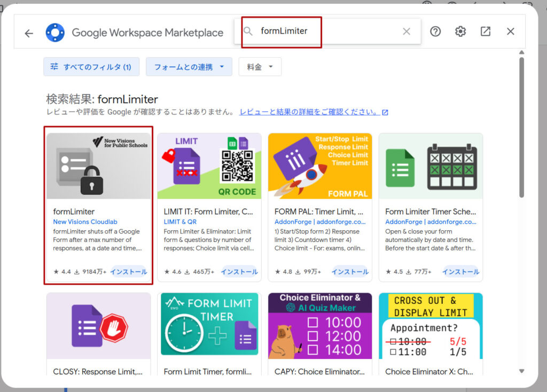Click formLimiter description text
The width and height of the screenshot is (547, 392).
[x=97, y=240]
